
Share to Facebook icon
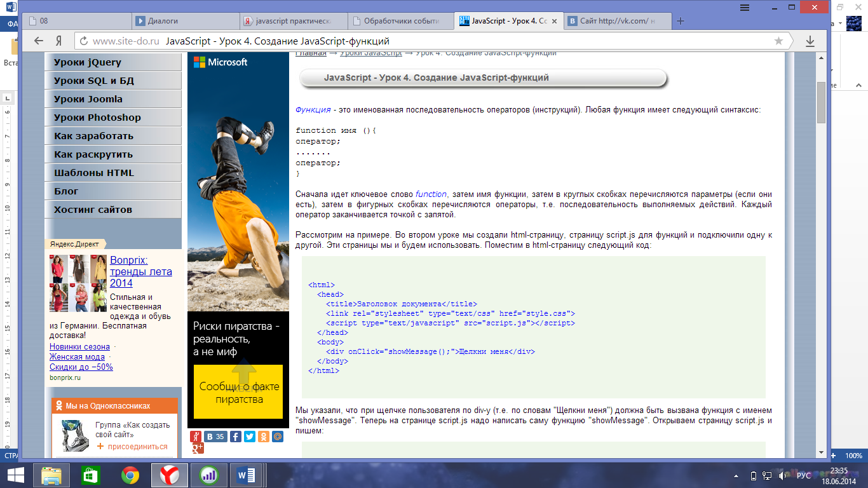[x=235, y=437]
